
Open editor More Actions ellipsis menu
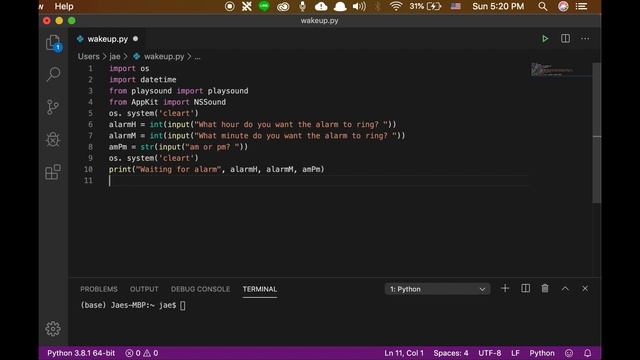585,38
